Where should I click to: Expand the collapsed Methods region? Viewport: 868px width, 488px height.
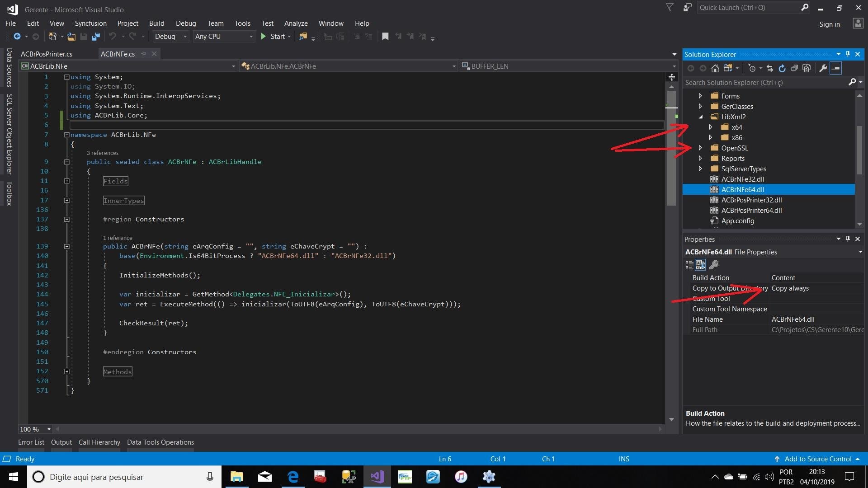(x=66, y=372)
